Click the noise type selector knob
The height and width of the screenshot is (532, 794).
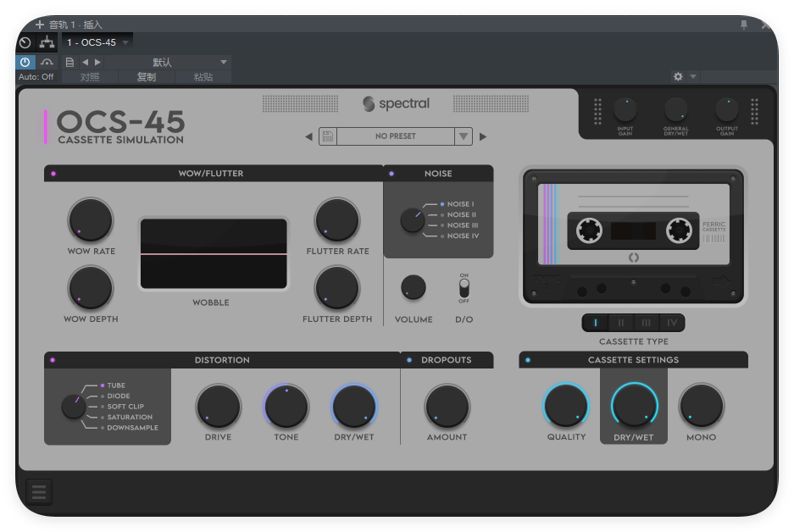(413, 220)
